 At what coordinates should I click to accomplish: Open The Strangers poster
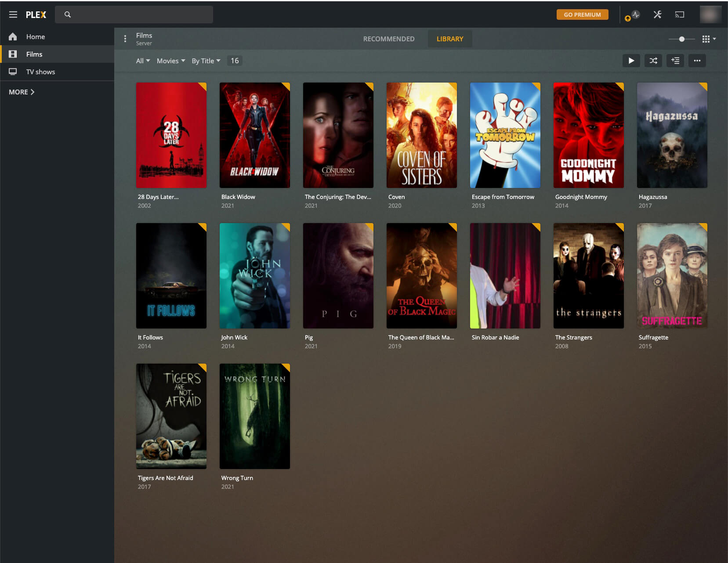(589, 276)
